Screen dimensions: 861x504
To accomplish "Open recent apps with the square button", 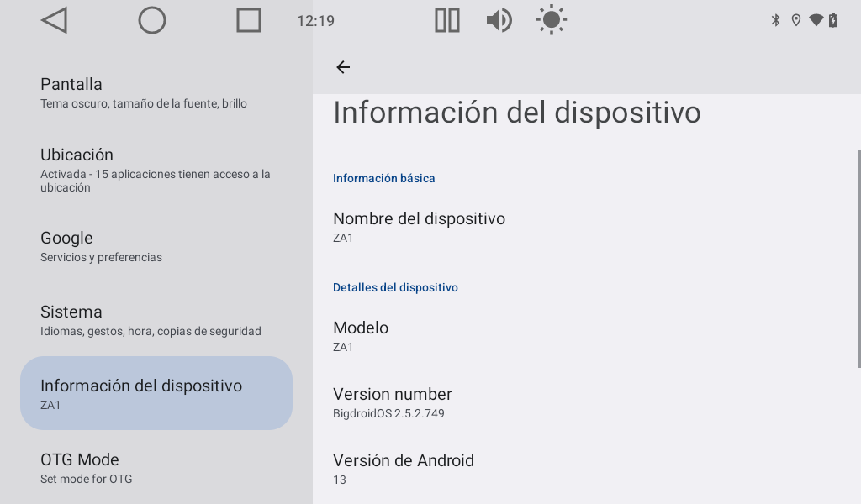I will 249,20.
